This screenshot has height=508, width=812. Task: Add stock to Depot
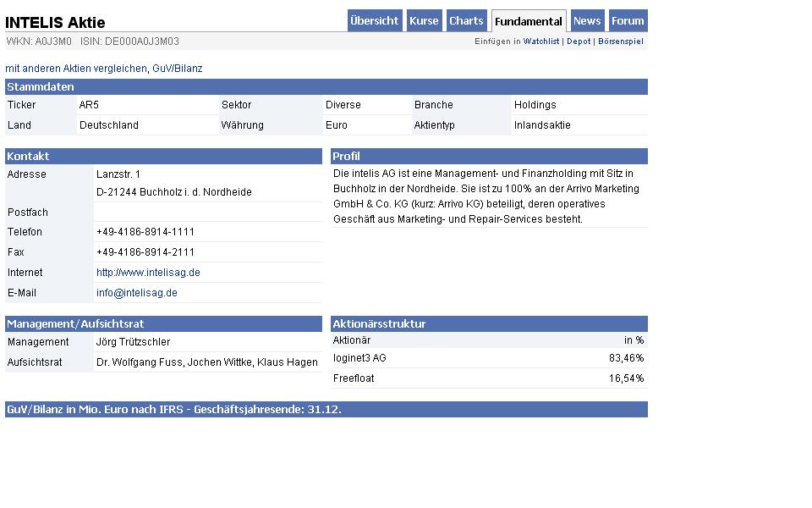click(579, 41)
